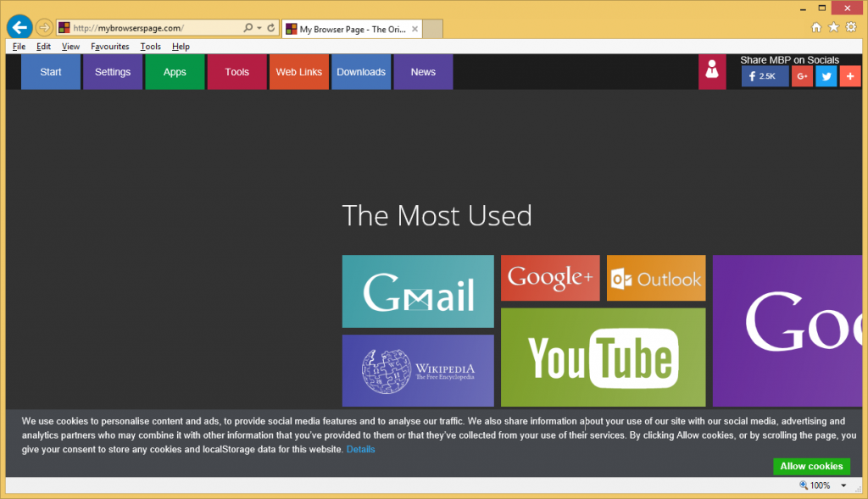Open the IE home icon
The height and width of the screenshot is (499, 868).
(816, 28)
